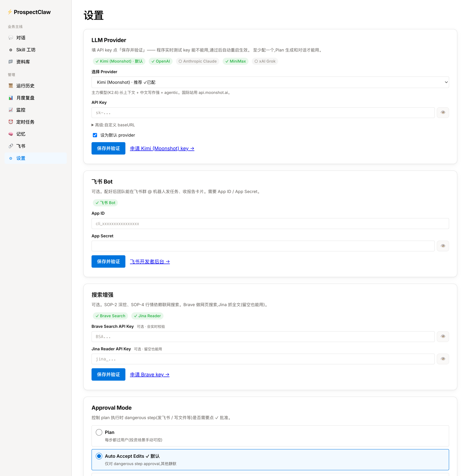Click 保存并验证 in 搜索增强 card
The height and width of the screenshot is (476, 469).
[108, 374]
